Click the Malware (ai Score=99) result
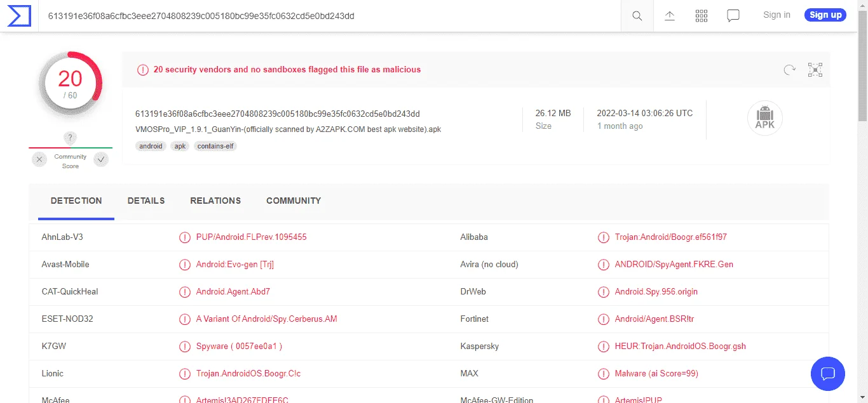Image resolution: width=868 pixels, height=403 pixels. click(656, 373)
